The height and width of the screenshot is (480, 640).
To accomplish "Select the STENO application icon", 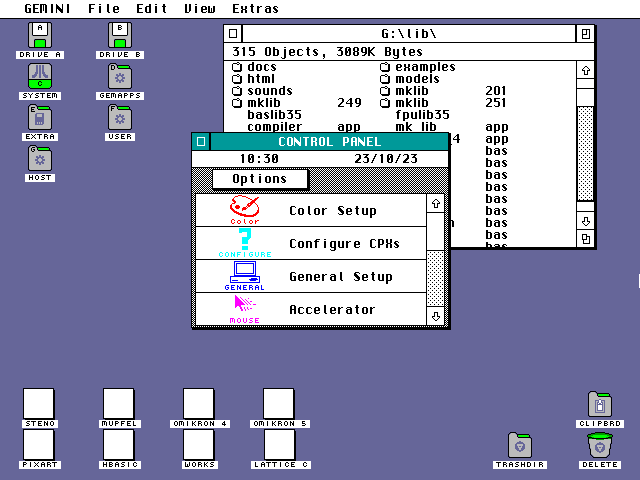I will (40, 404).
